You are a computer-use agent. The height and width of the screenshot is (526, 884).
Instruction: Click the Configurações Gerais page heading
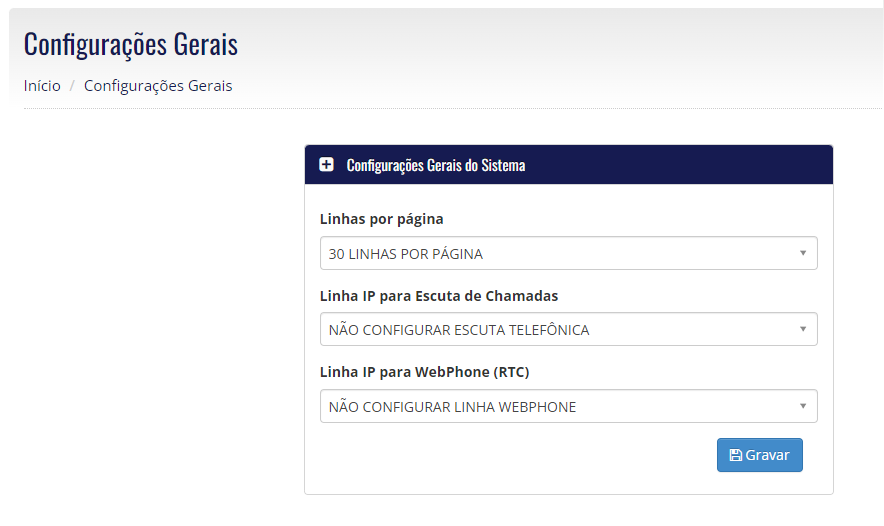coord(131,45)
